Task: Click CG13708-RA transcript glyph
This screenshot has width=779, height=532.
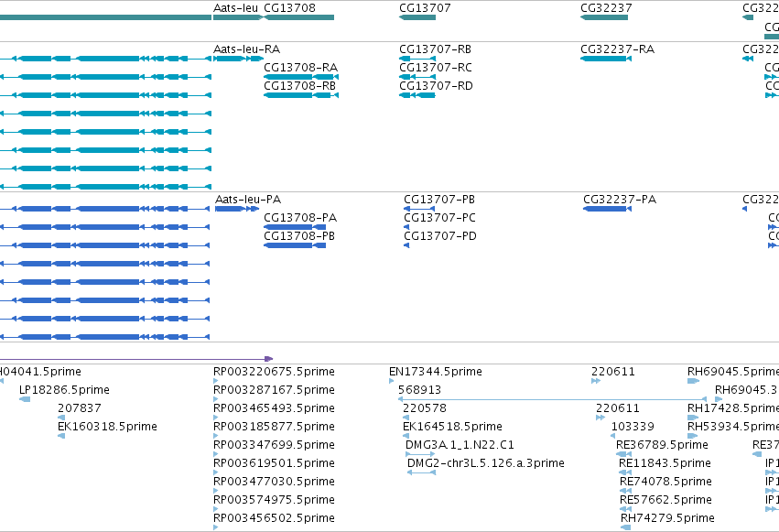Action: click(301, 77)
